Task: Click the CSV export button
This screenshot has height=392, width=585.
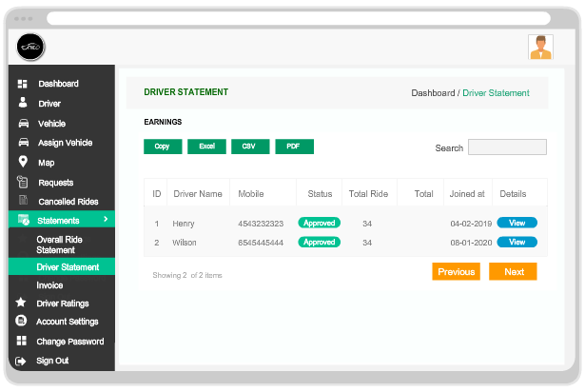Action: click(250, 147)
